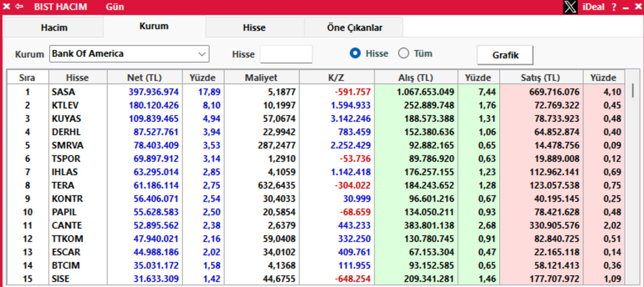This screenshot has height=287, width=644.
Task: Select the KONTR stock row
Action: pyautogui.click(x=316, y=198)
